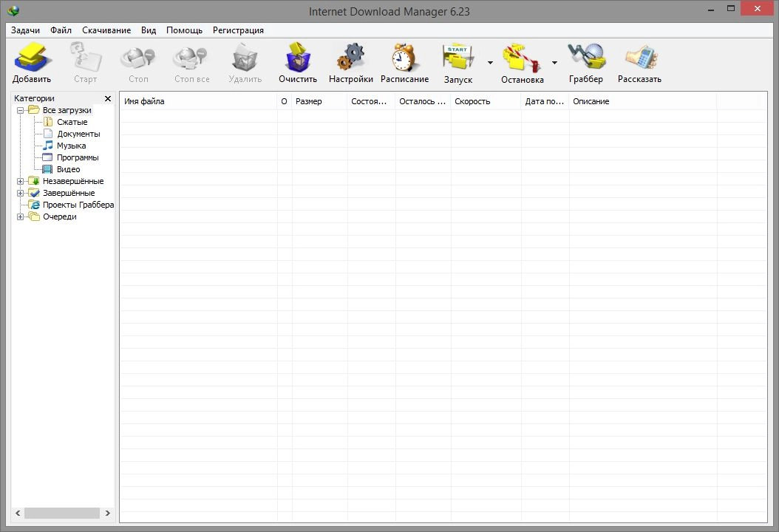Select the Сжатые category
The image size is (779, 532).
pyautogui.click(x=72, y=122)
